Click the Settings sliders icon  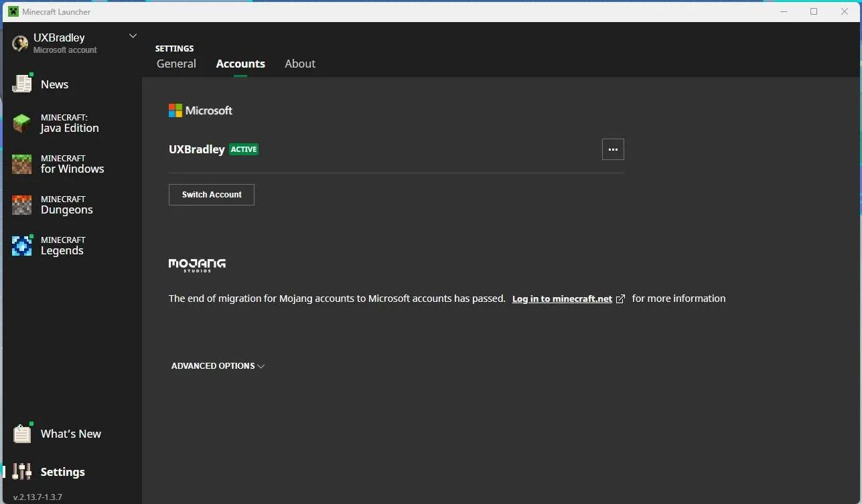click(x=22, y=471)
